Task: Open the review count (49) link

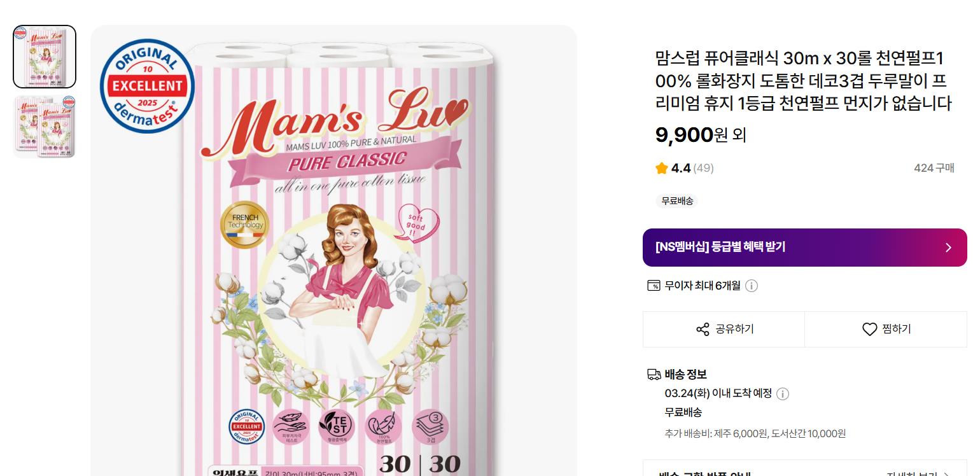Action: [x=703, y=168]
